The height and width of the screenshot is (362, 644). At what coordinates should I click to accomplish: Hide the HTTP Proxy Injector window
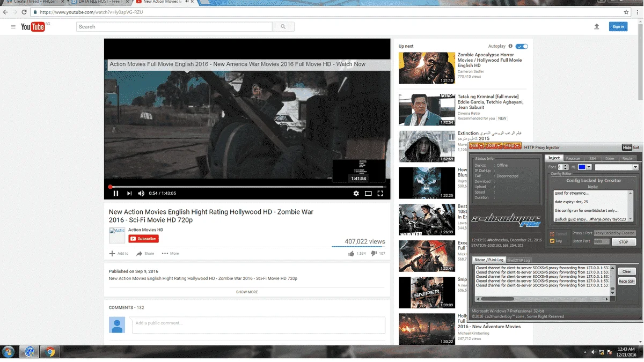tap(627, 147)
